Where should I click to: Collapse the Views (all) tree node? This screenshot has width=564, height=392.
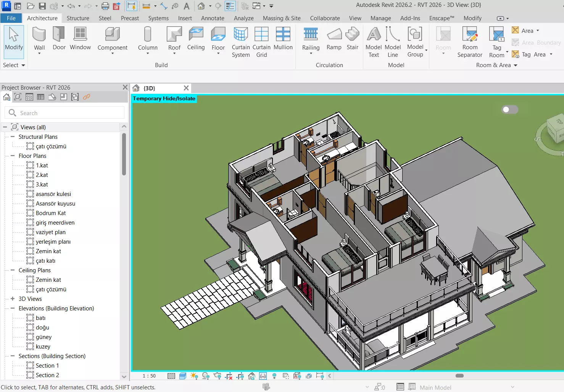pos(5,127)
